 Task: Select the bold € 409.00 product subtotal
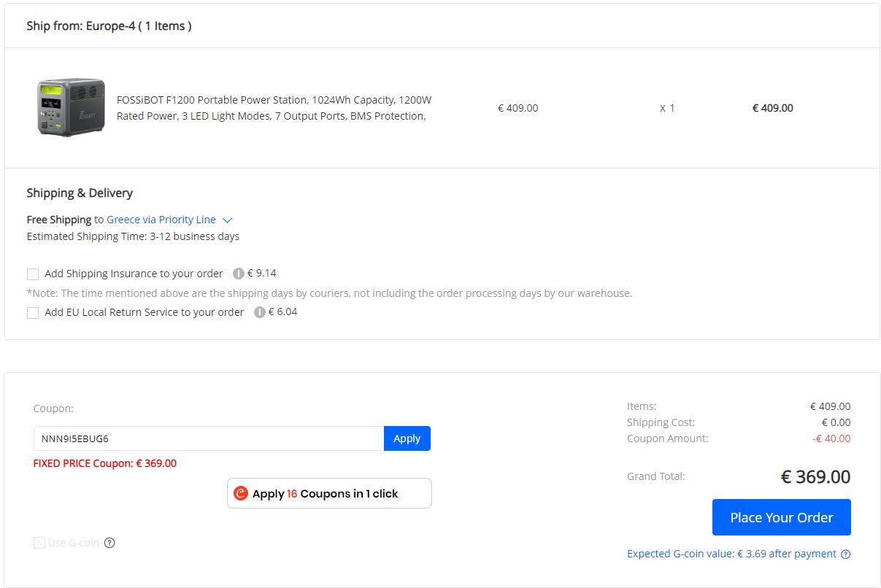click(x=773, y=108)
